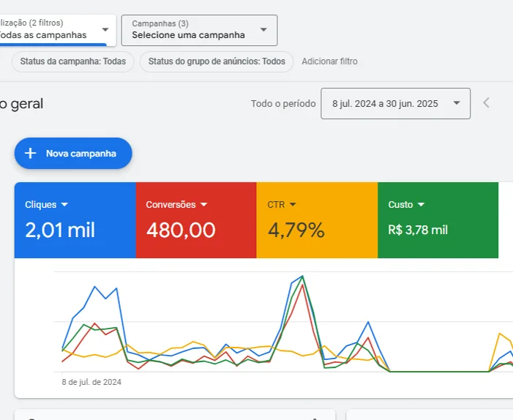Click the 'Todo o período' label
This screenshot has height=420, width=513.
coord(283,104)
